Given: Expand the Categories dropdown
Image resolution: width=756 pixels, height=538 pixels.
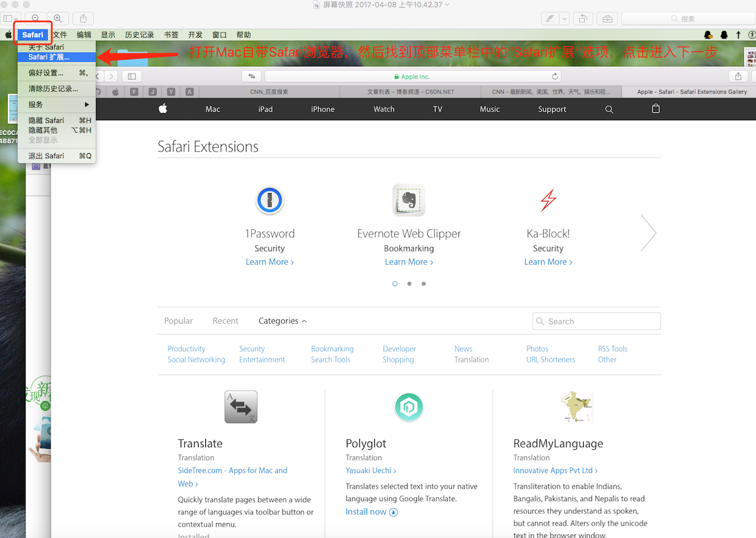Looking at the screenshot, I should coord(282,321).
